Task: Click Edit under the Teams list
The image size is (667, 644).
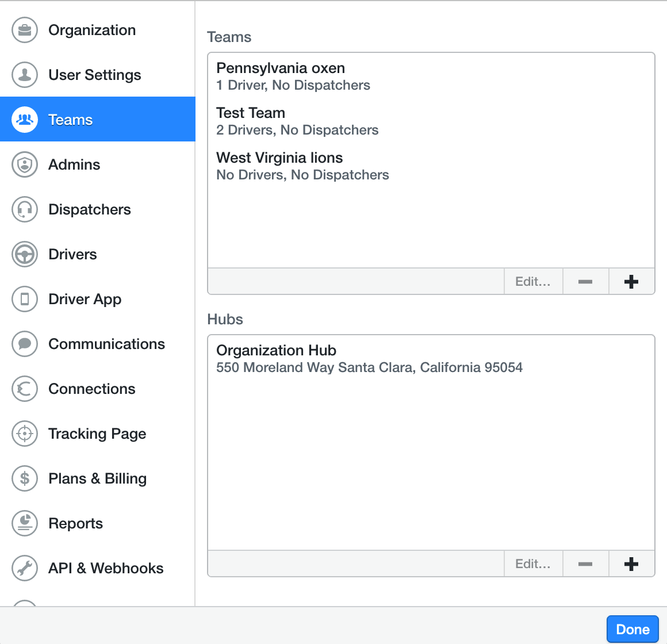Action: coord(533,282)
